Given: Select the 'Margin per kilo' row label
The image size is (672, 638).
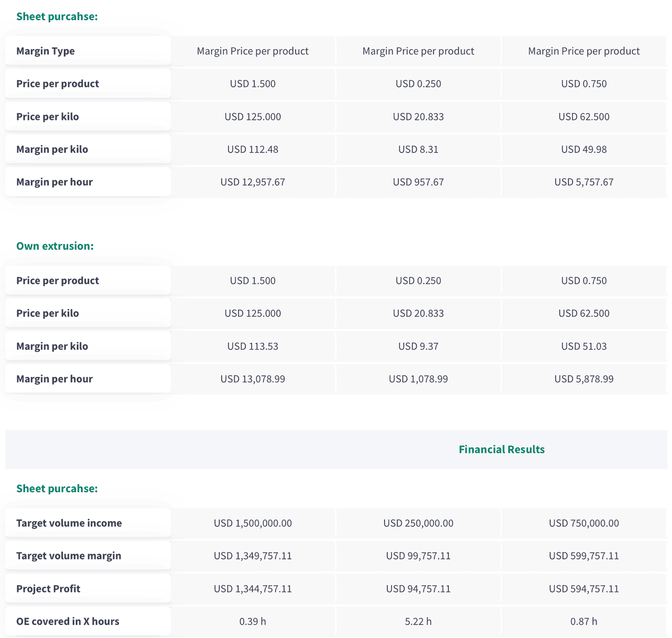Looking at the screenshot, I should [52, 149].
